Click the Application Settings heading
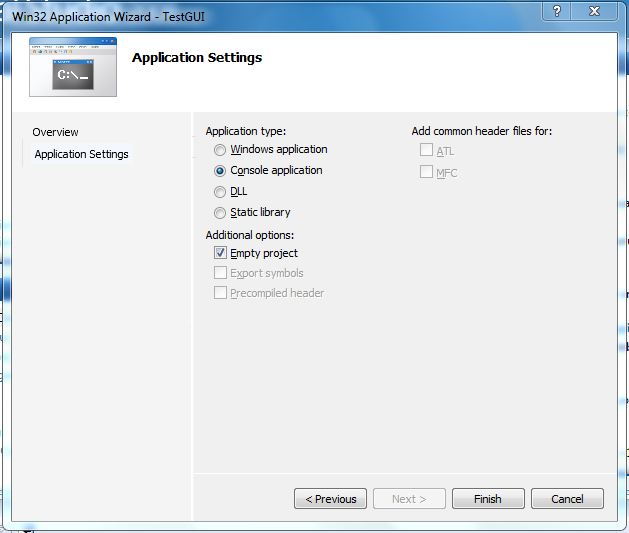 click(197, 58)
